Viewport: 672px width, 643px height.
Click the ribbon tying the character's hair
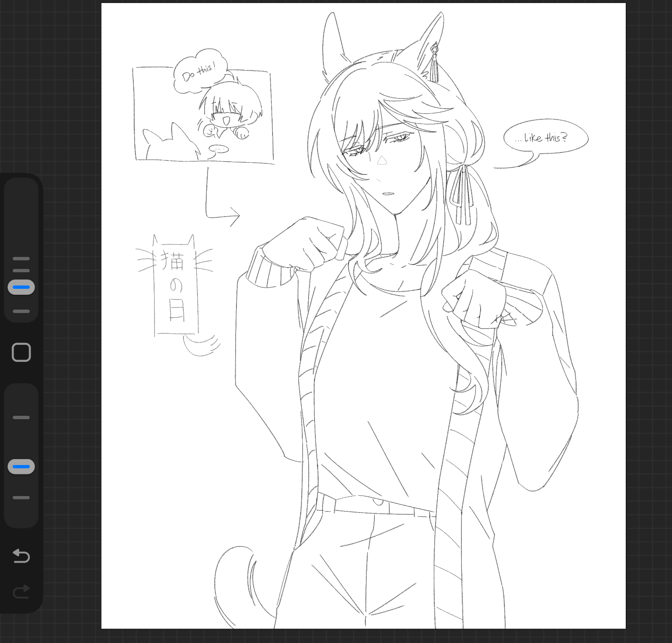pos(462,193)
